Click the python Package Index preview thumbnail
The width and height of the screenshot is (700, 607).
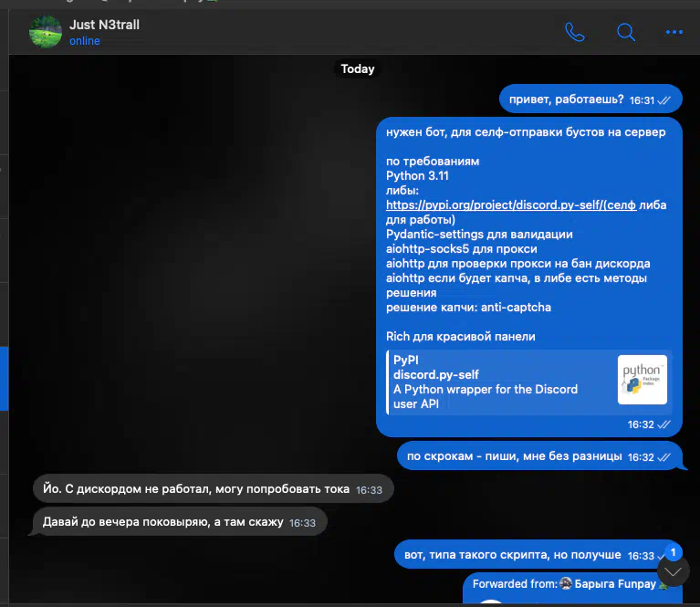click(643, 380)
